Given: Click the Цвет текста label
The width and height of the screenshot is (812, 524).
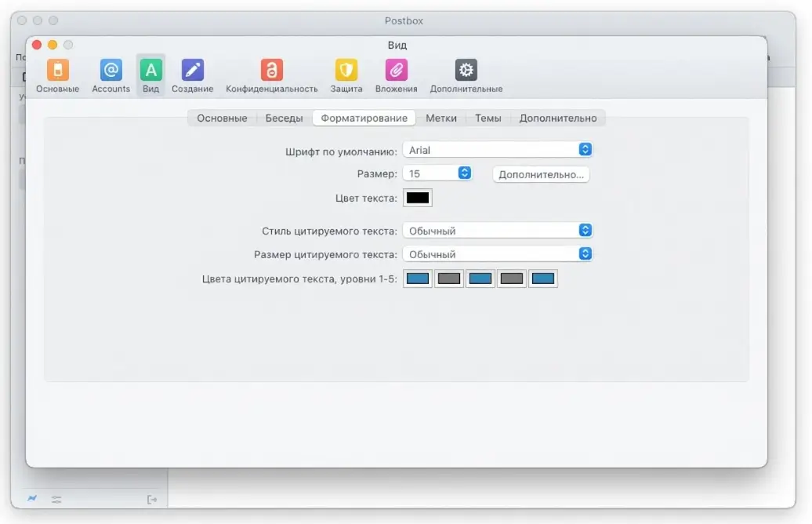Looking at the screenshot, I should [x=366, y=198].
